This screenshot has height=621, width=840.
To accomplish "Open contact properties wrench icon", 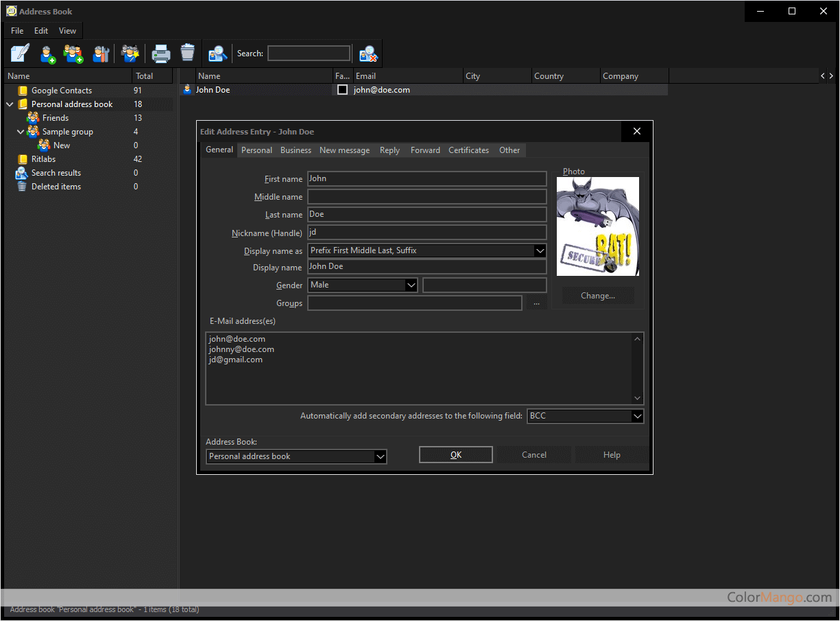I will (101, 53).
